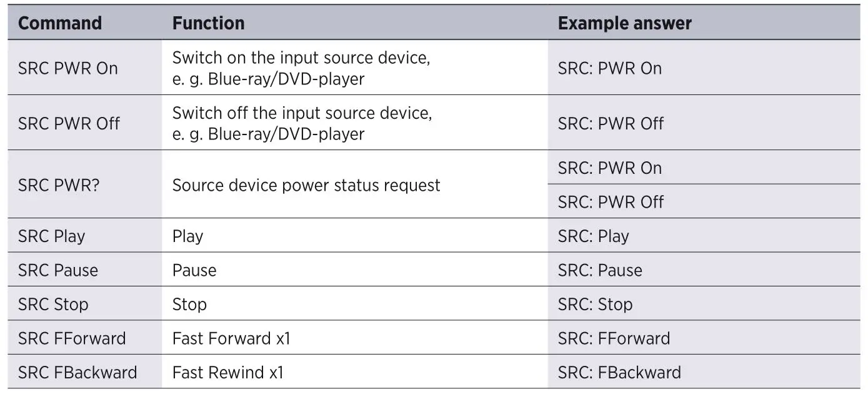Select the "SRC Play" command cell
The image size is (868, 394).
pos(51,236)
